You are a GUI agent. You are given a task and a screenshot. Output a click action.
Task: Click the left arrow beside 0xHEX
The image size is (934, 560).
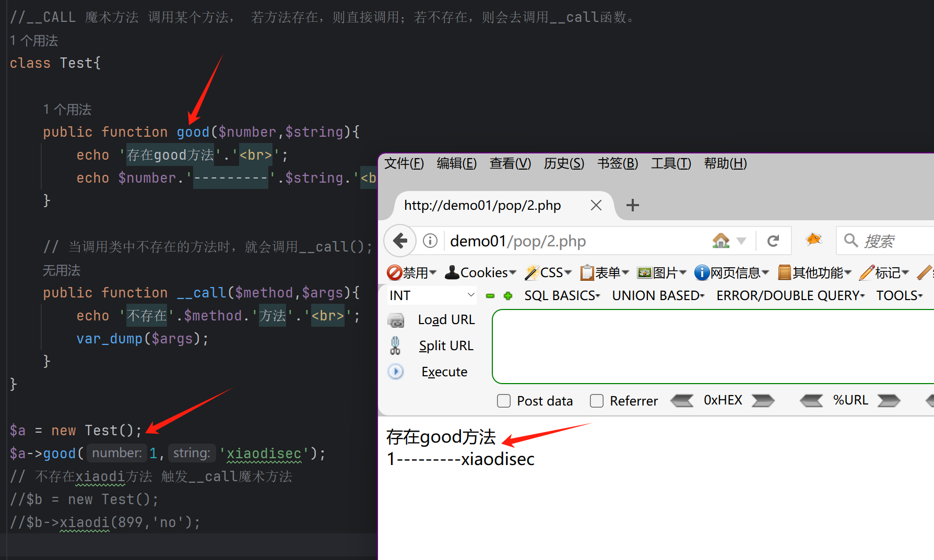tap(682, 401)
